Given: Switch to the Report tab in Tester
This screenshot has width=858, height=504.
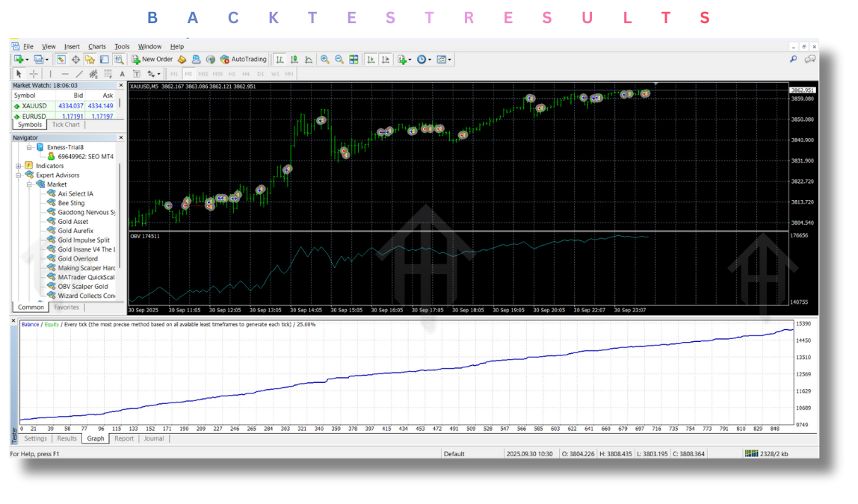Looking at the screenshot, I should 124,438.
